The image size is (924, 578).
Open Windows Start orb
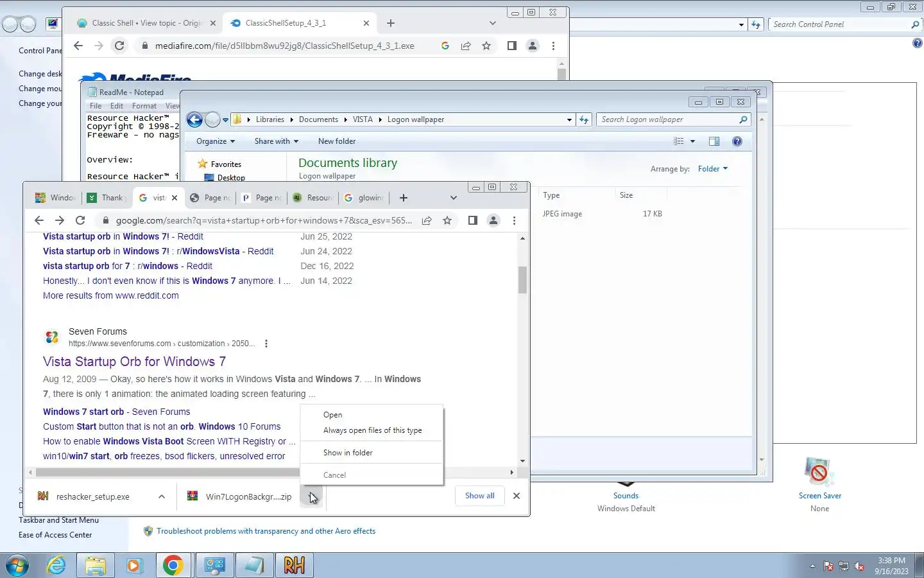[x=17, y=566]
